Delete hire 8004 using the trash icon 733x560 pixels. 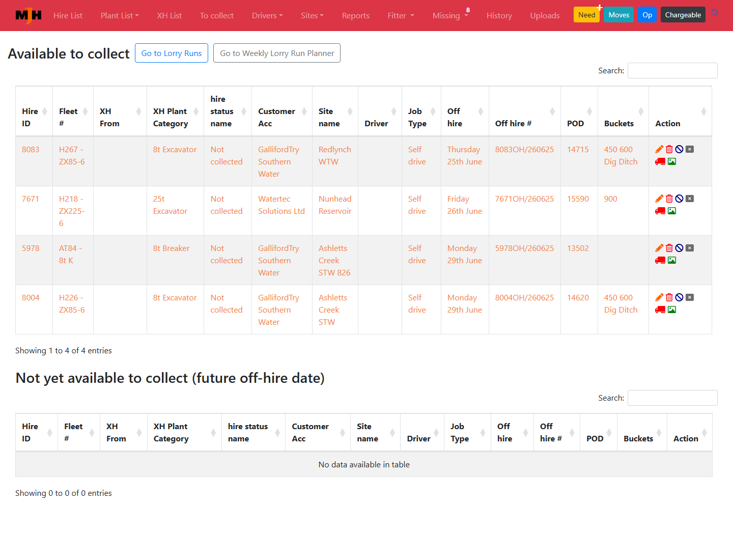coord(669,297)
